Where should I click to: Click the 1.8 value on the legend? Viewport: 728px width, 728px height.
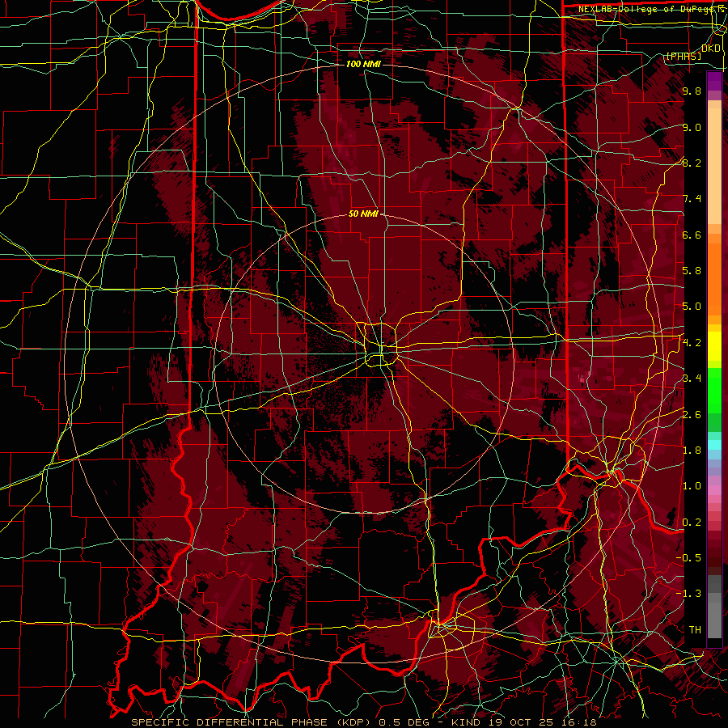(x=692, y=451)
